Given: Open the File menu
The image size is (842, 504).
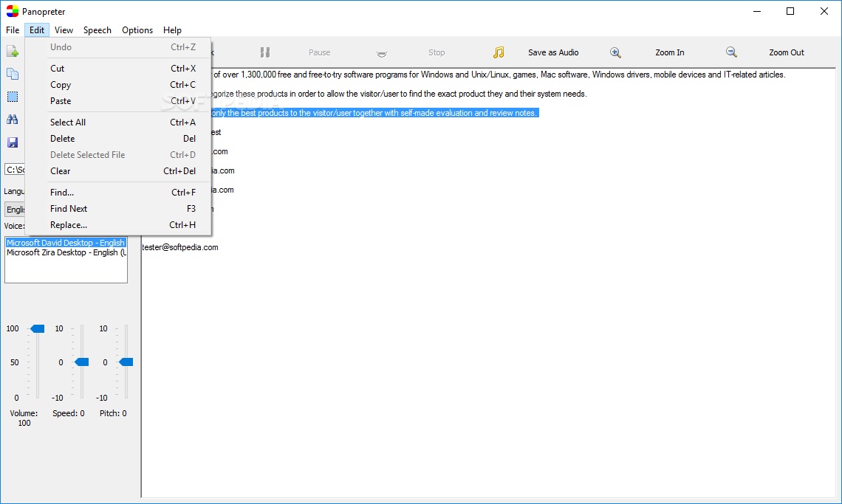Looking at the screenshot, I should point(13,30).
